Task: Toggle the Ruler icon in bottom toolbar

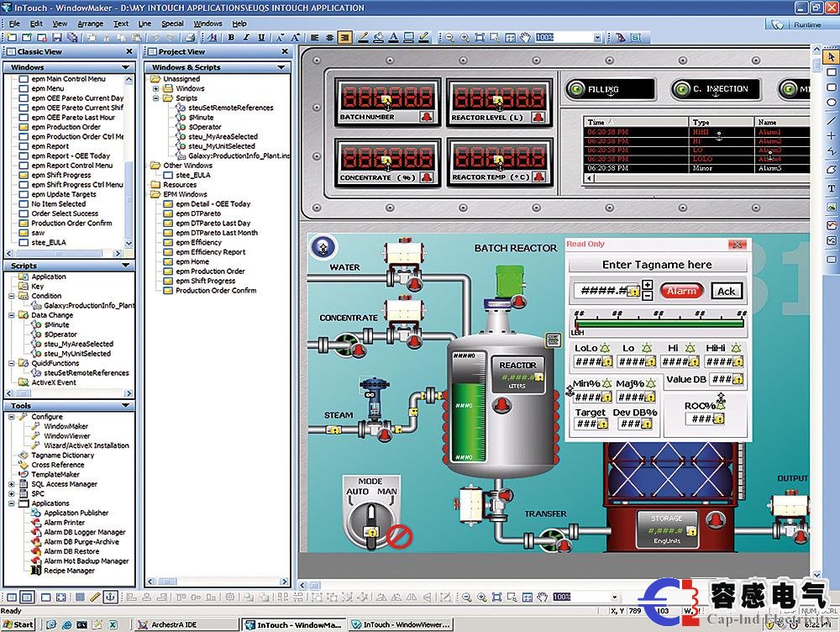Action: coord(95,598)
